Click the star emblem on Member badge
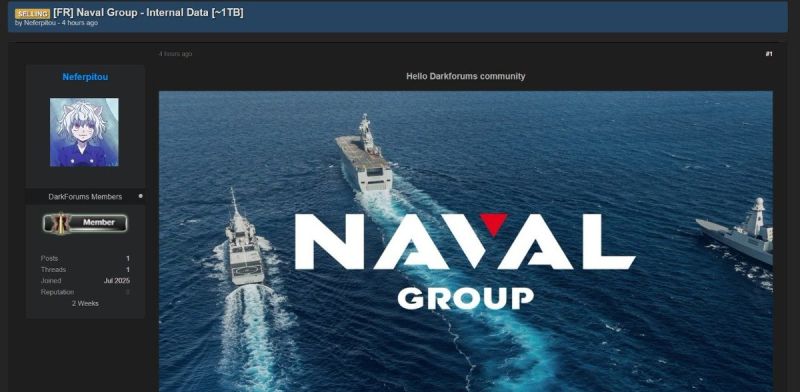800x392 pixels. [x=61, y=223]
